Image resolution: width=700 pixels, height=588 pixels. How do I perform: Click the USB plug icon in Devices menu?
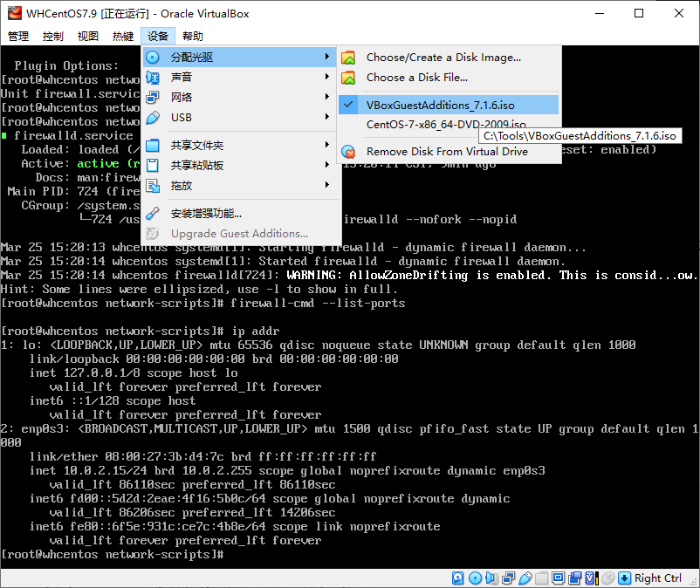coord(153,118)
